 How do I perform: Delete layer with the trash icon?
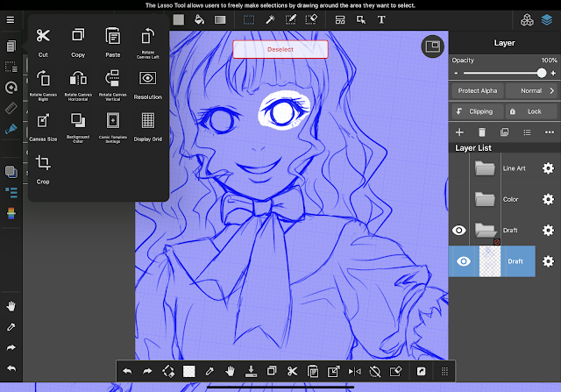pos(482,132)
